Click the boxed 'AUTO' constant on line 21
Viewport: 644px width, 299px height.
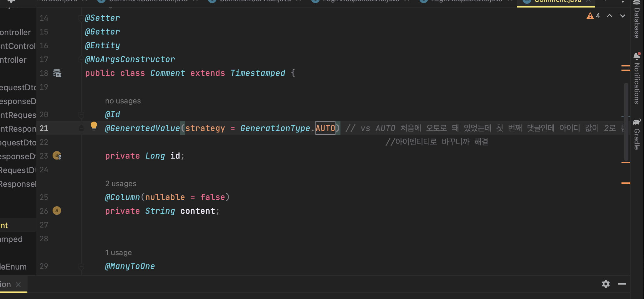click(x=325, y=128)
